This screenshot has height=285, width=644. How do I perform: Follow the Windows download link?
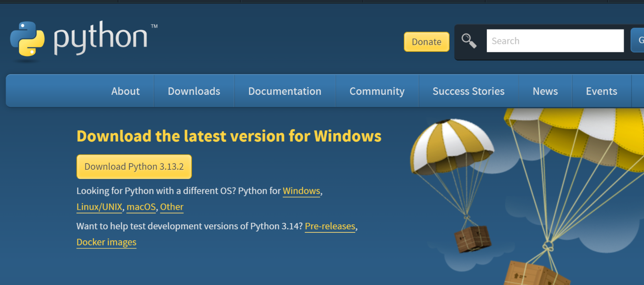(301, 191)
